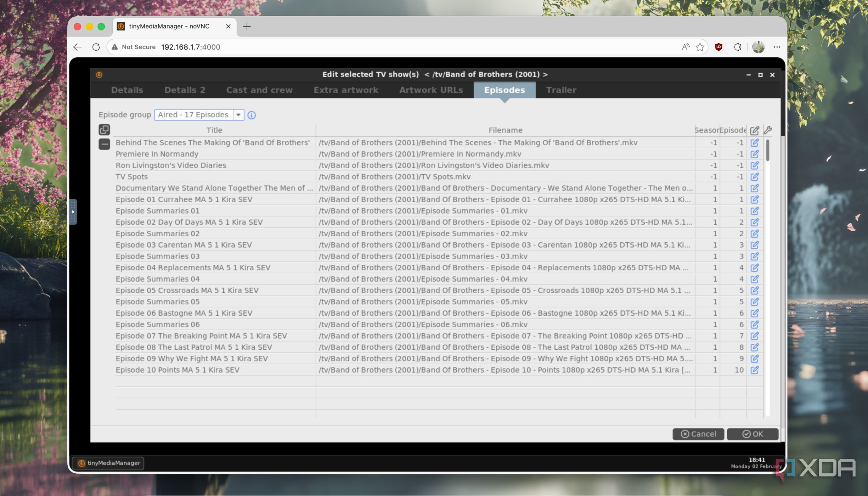The height and width of the screenshot is (496, 868).
Task: Confirm with the OK button
Action: tap(753, 434)
